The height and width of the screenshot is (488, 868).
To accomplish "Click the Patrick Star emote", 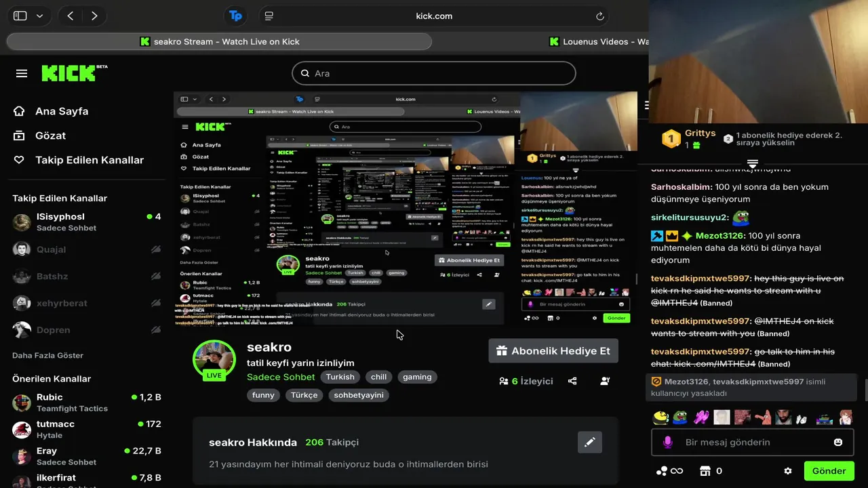I will coord(763,418).
